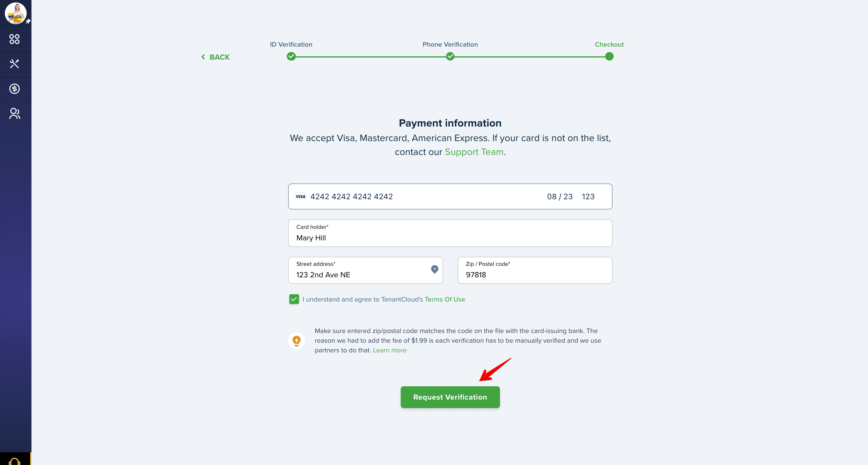Open the dashboard grid icon
Viewport: 868px width, 465px height.
[15, 39]
